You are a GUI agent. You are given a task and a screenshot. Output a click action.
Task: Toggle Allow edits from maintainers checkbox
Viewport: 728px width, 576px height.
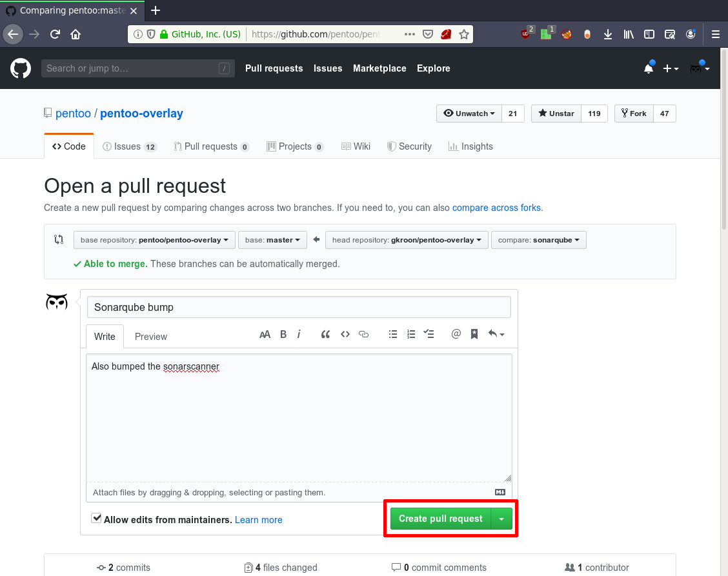(x=96, y=518)
